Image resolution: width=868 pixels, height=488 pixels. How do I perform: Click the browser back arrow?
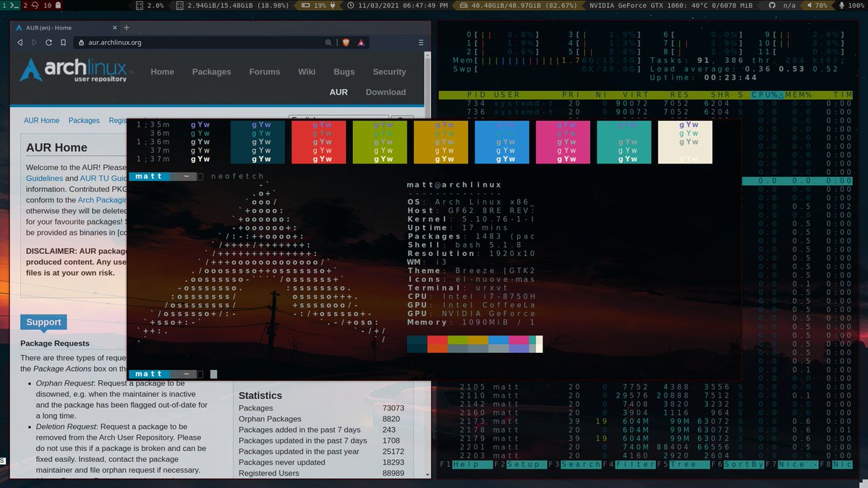click(20, 43)
